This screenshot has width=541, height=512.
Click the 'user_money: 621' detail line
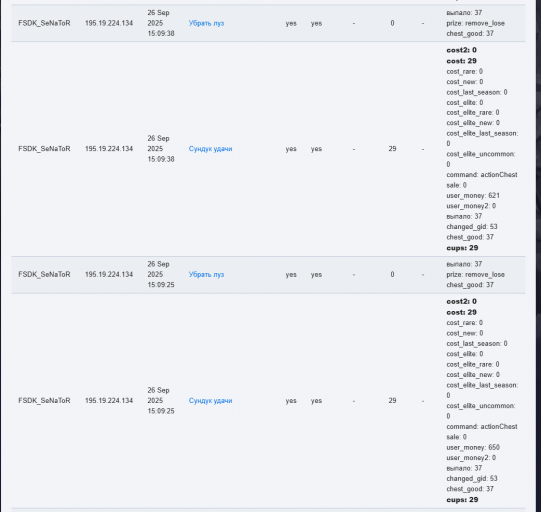coord(473,196)
